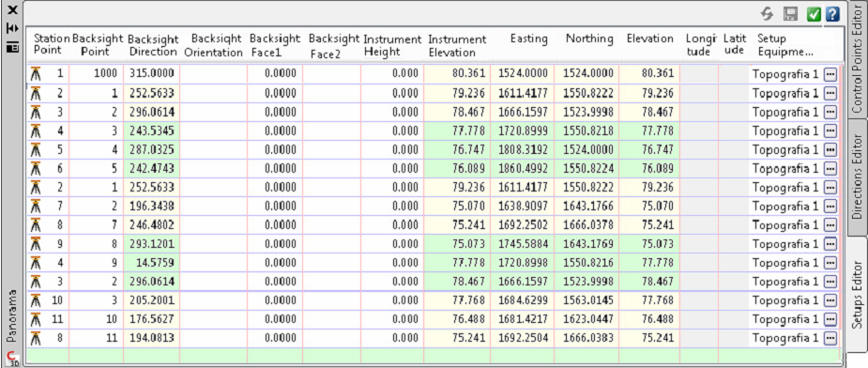
Task: Click the Backsight Direction column header
Action: [x=152, y=45]
